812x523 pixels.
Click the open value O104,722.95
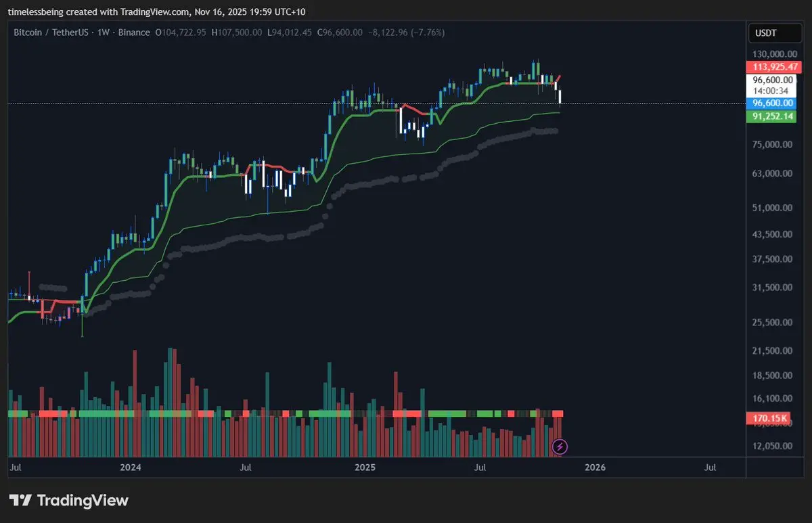tap(181, 32)
